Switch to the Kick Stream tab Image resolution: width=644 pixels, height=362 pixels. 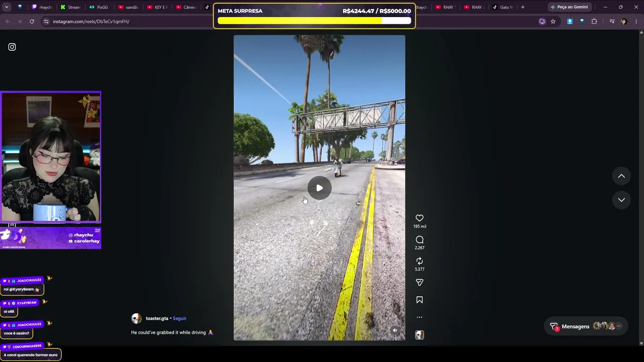pos(71,7)
